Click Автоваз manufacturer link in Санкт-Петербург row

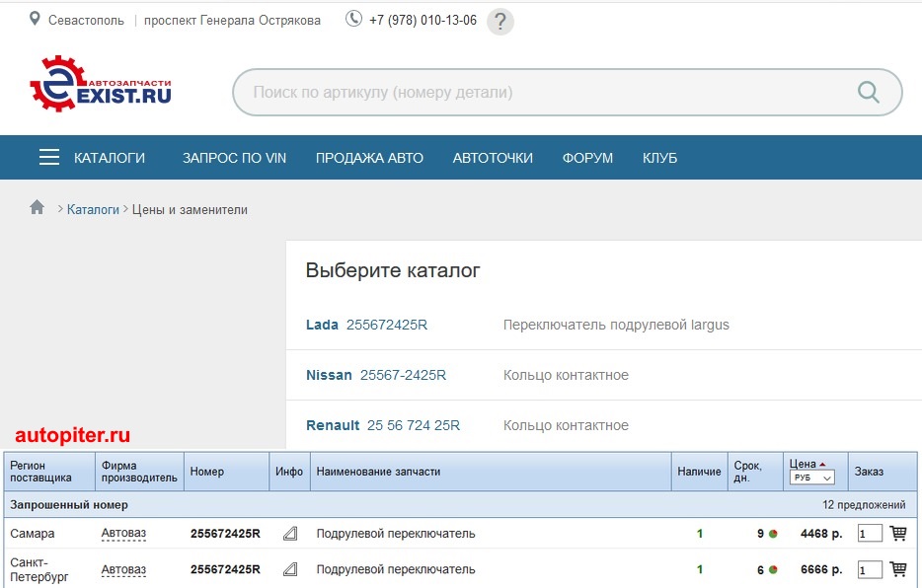pos(123,569)
